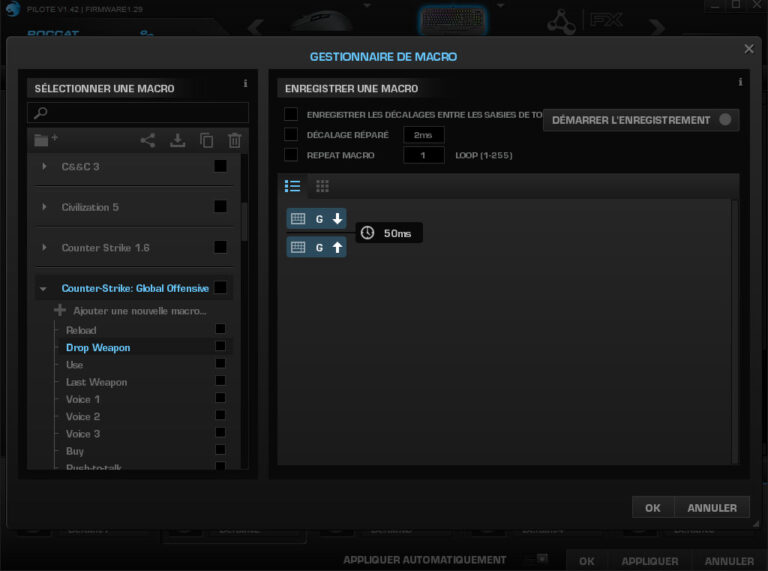Click the next device arrow at top
This screenshot has height=571, width=768.
pyautogui.click(x=656, y=27)
